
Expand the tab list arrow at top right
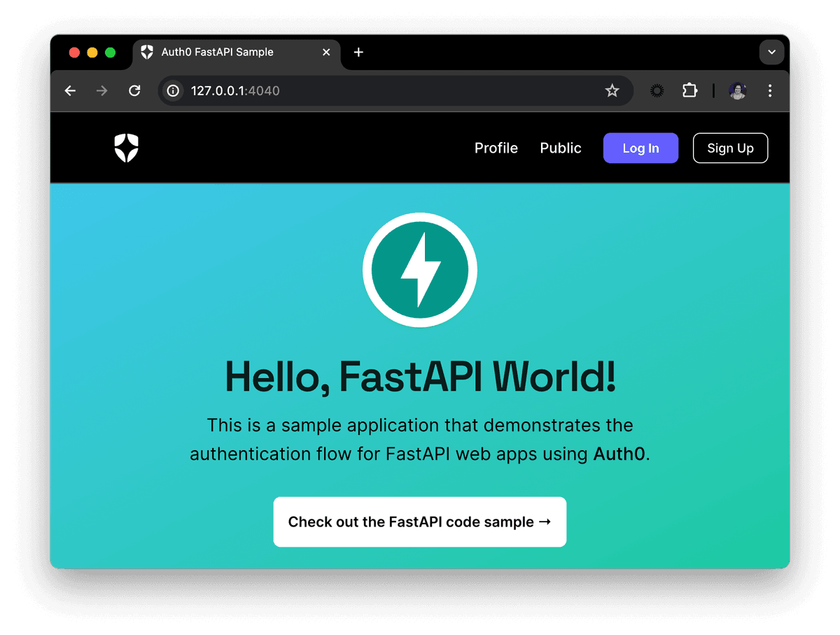771,52
